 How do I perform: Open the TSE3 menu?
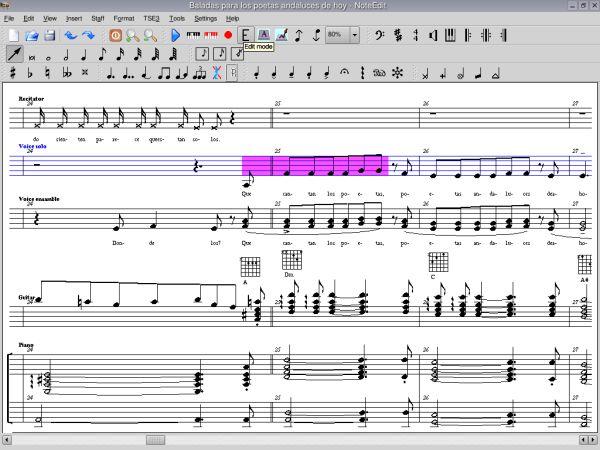[x=151, y=18]
